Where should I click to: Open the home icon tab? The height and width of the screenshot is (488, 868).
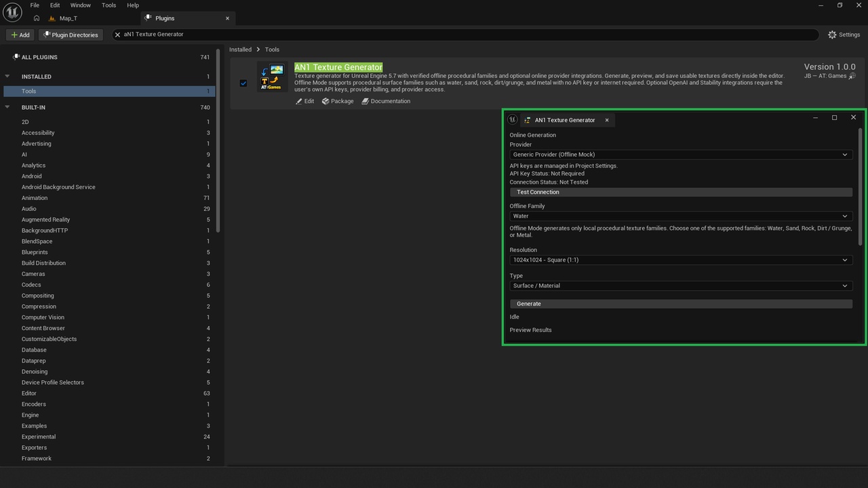36,18
